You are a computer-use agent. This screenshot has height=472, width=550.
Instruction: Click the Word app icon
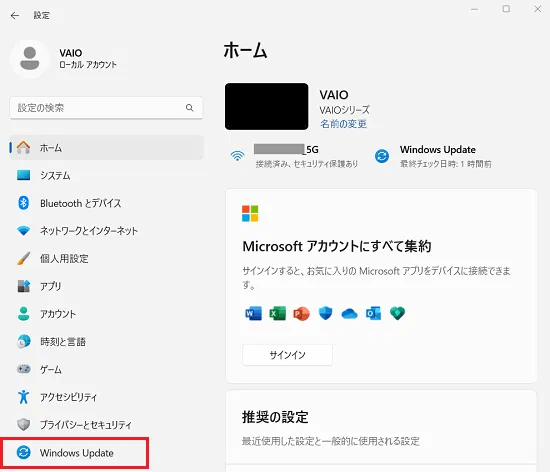[x=254, y=313]
